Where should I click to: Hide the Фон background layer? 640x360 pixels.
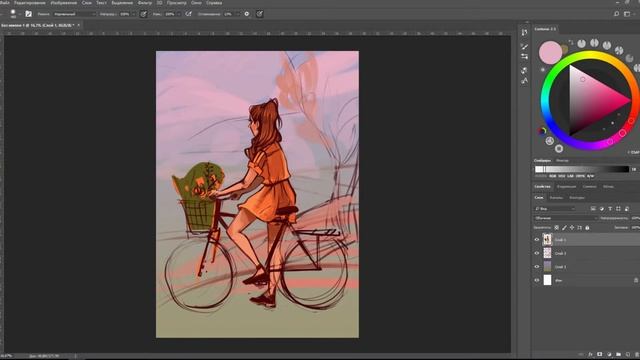(537, 280)
